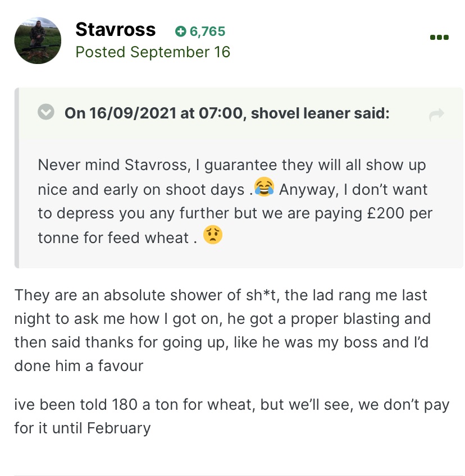The width and height of the screenshot is (465, 476).
Task: Click the green plus reputation icon
Action: (180, 31)
